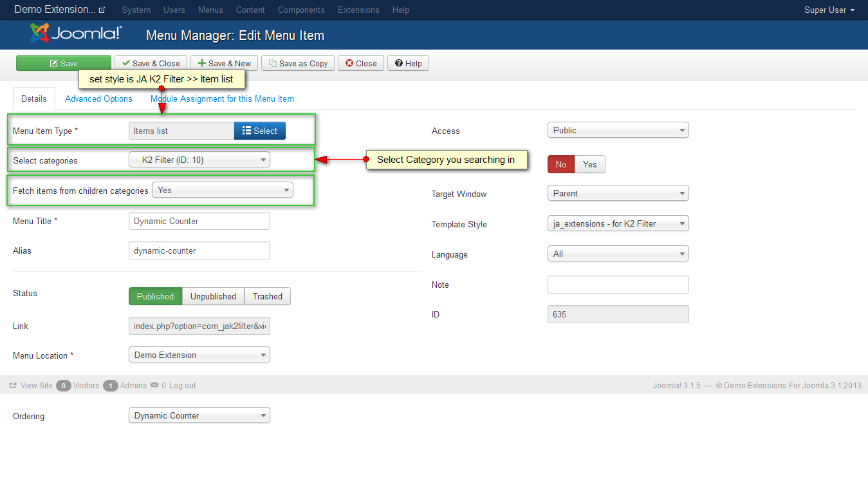This screenshot has width=868, height=481.
Task: Click the Save as Copy button
Action: tap(299, 63)
